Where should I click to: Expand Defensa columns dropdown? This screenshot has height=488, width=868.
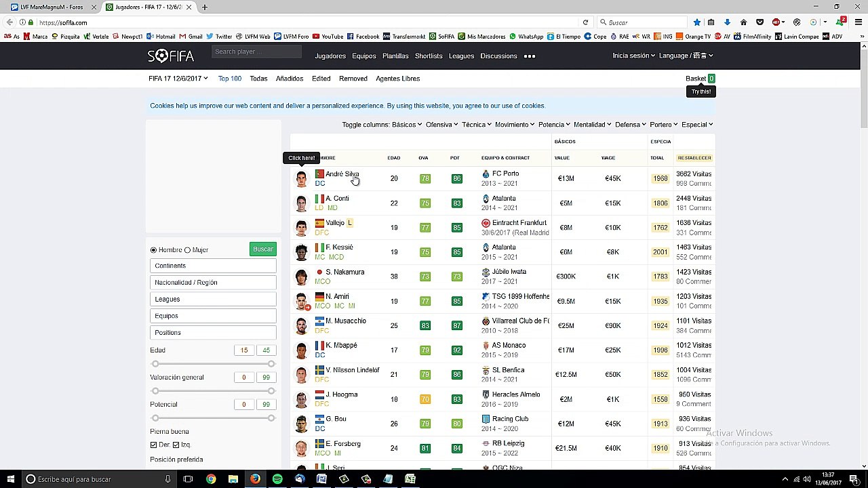click(631, 125)
